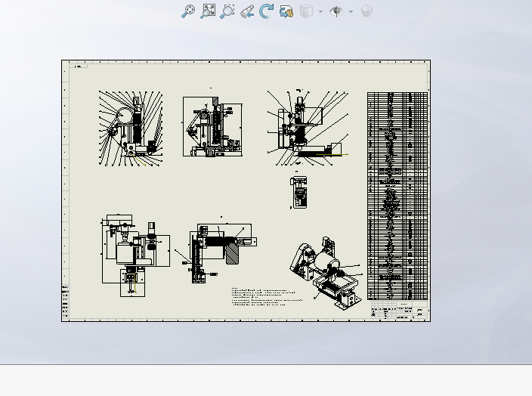Viewport: 532px width, 396px height.
Task: Toggle the Hide/Show Items eye icon
Action: (x=336, y=11)
